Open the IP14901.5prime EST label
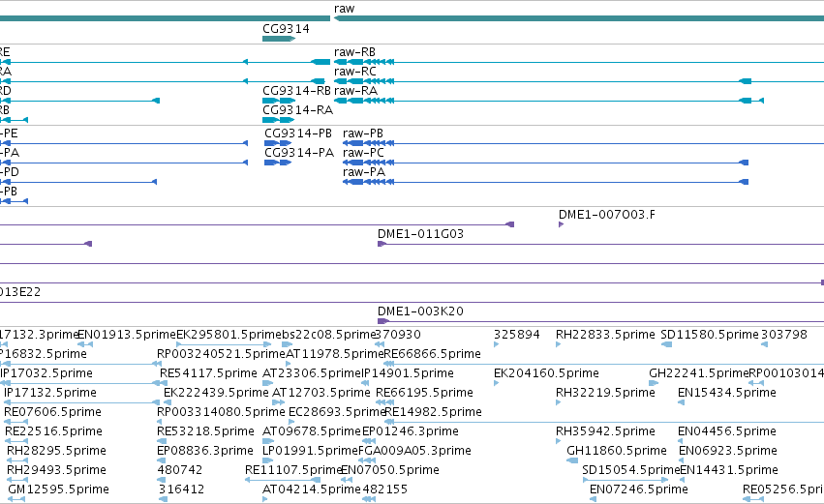 tap(408, 373)
